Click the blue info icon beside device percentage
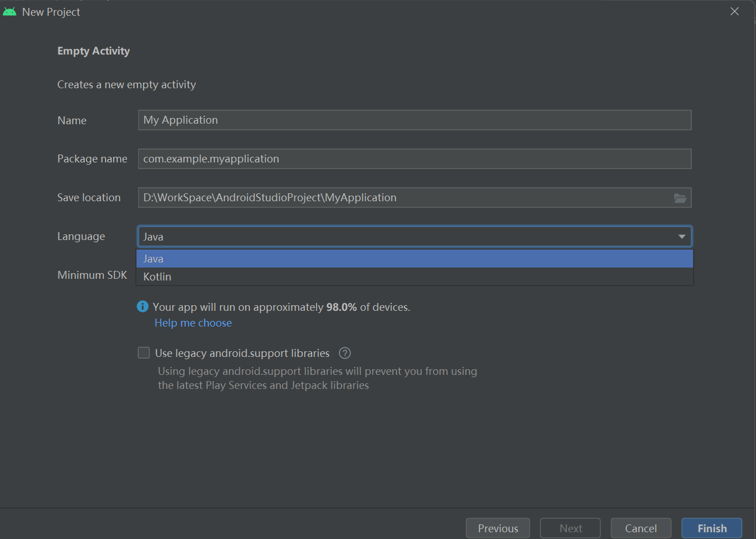The width and height of the screenshot is (756, 539). 143,306
